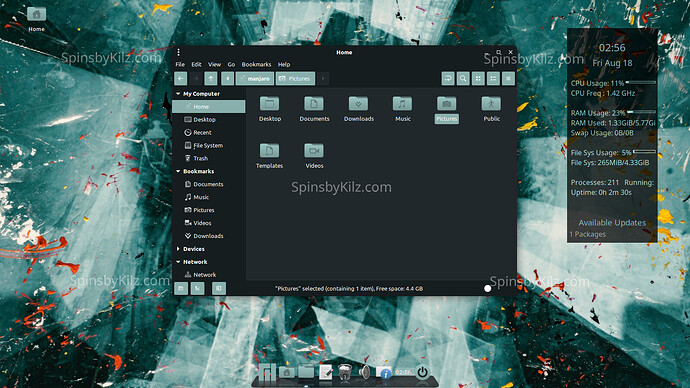
Task: Click the power button in dock
Action: click(422, 373)
